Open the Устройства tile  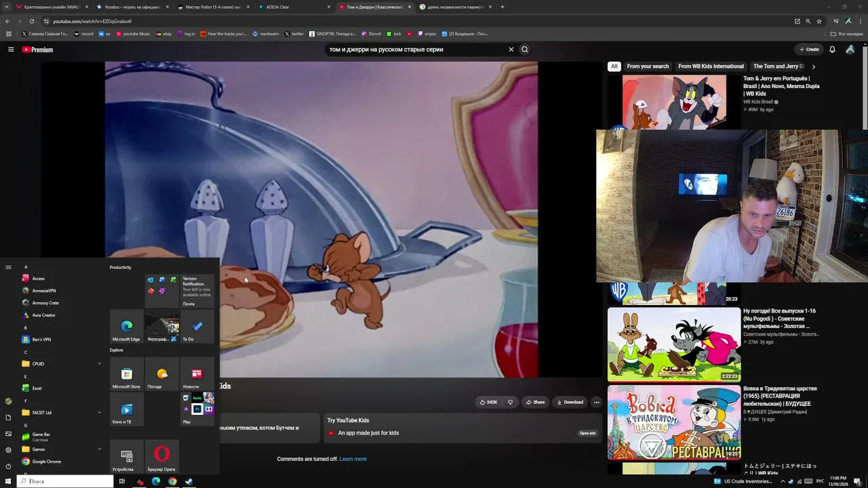pyautogui.click(x=126, y=457)
